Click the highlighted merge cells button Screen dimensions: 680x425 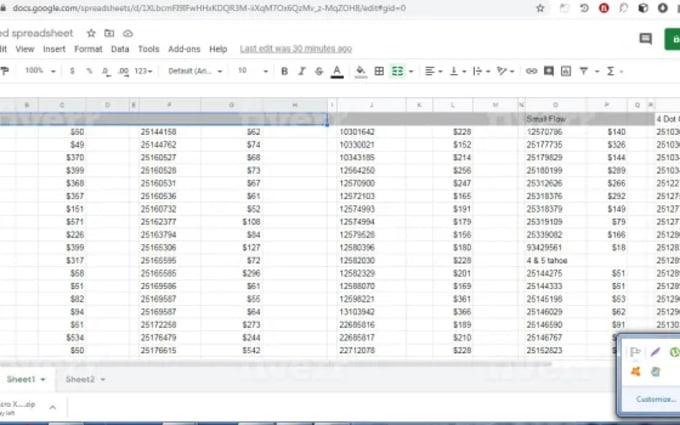point(398,71)
